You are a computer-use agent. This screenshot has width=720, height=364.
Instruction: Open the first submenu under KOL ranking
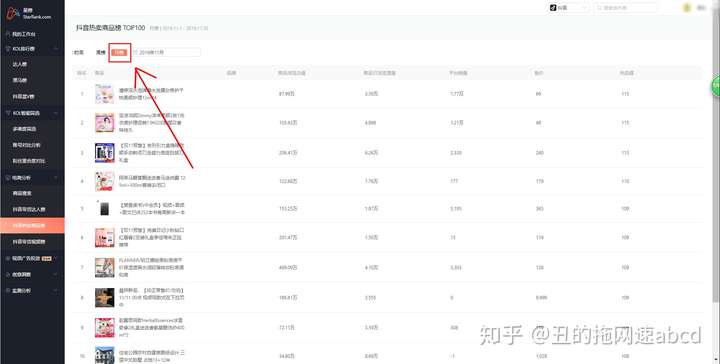point(20,64)
